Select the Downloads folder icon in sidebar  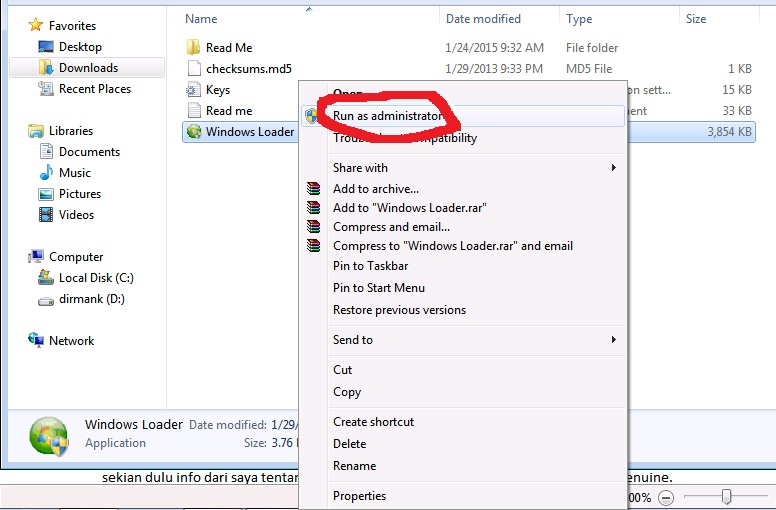coord(46,67)
